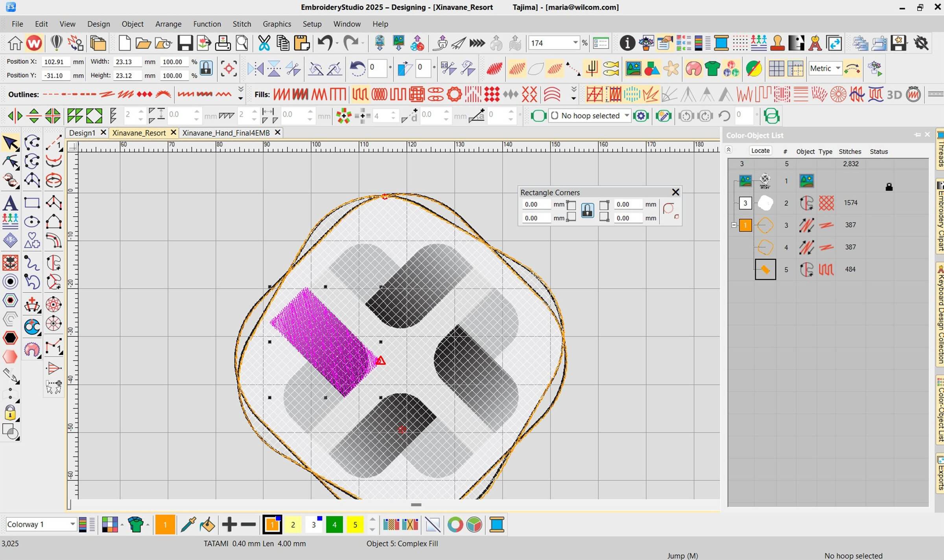Switch to the Xinavane_Hand_Final4EMB tab
This screenshot has width=944, height=560.
pos(226,133)
